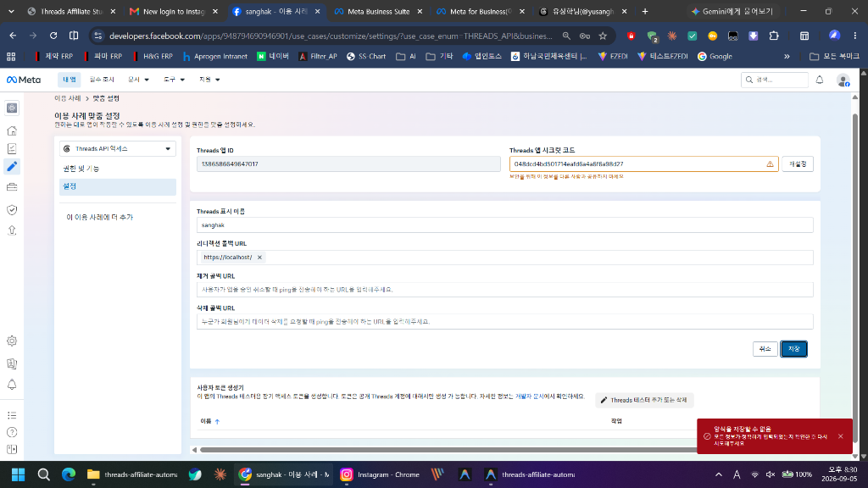Open the required actions header menu item
The image size is (868, 488).
[x=102, y=80]
